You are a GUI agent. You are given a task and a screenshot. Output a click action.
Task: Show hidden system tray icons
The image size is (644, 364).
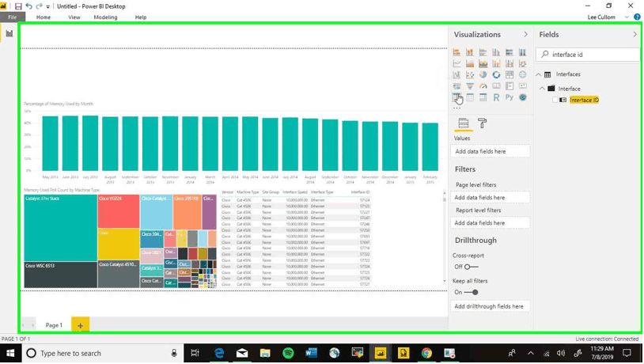point(531,354)
